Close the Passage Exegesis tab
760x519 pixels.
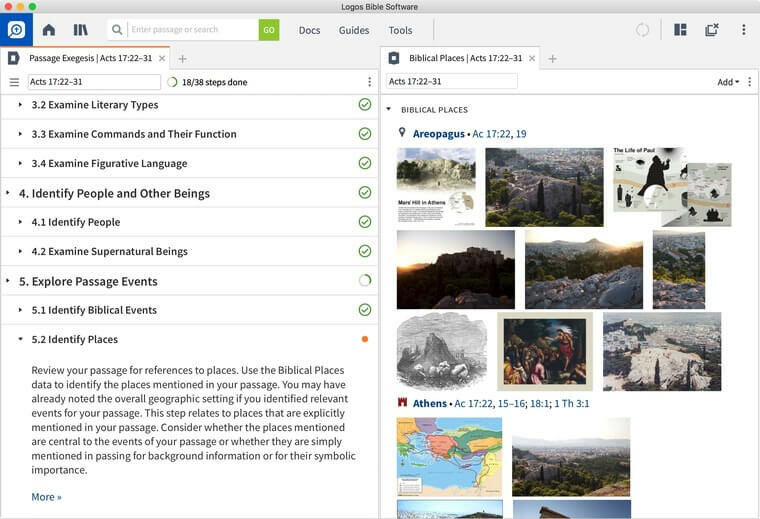click(x=162, y=58)
